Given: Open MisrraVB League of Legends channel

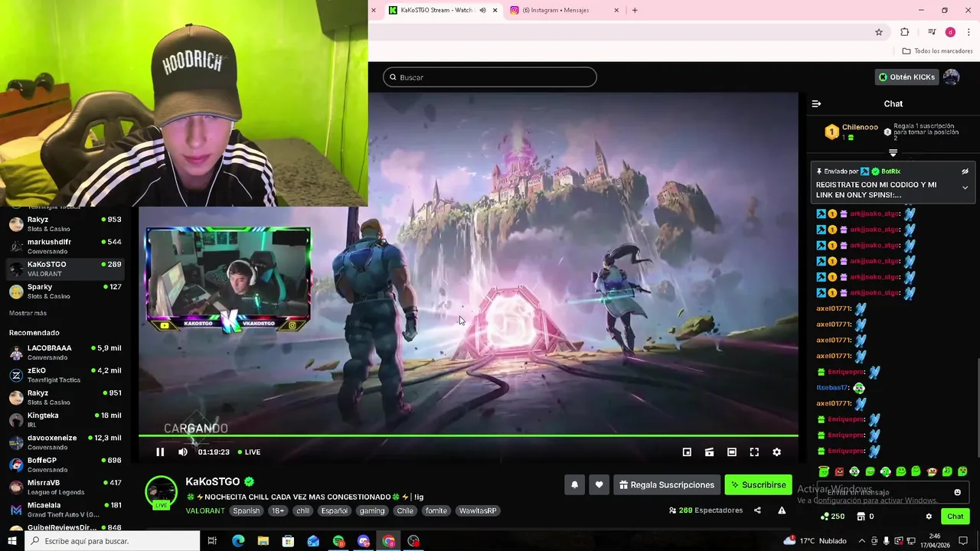Looking at the screenshot, I should (x=65, y=487).
